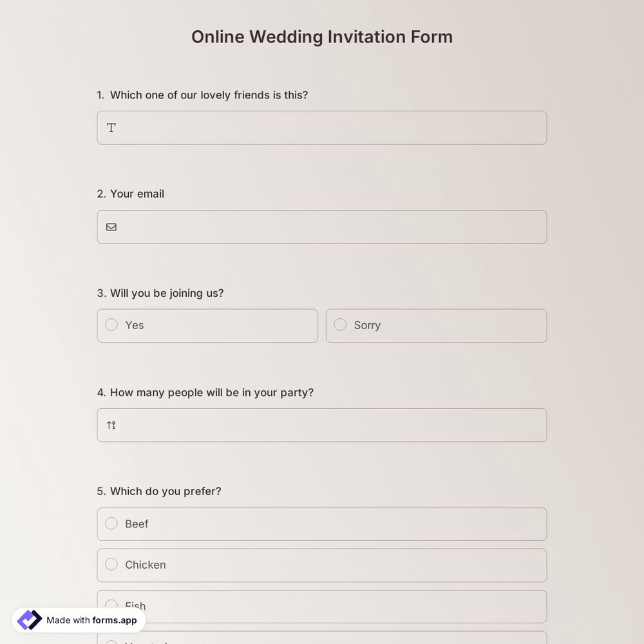Click the Fish option row
644x644 pixels.
(x=322, y=605)
